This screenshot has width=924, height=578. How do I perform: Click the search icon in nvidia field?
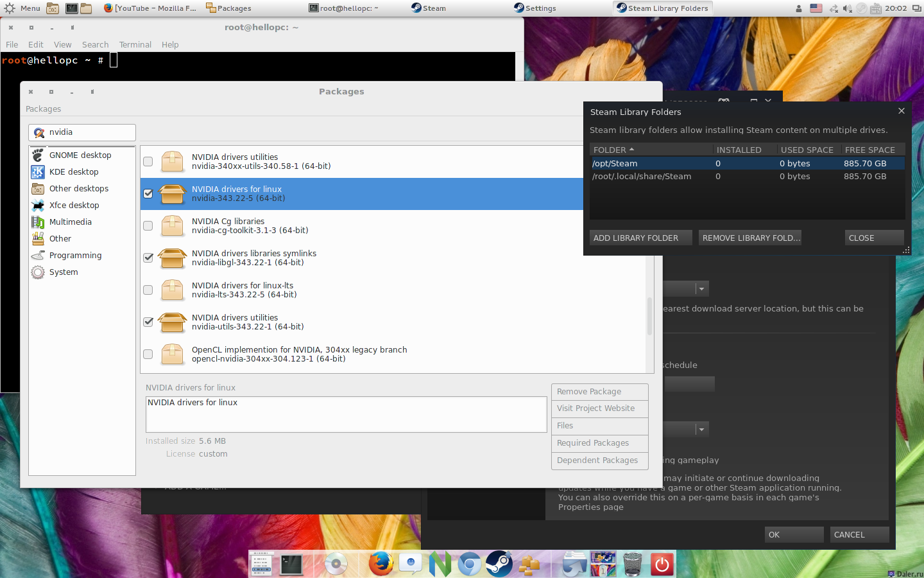[39, 132]
